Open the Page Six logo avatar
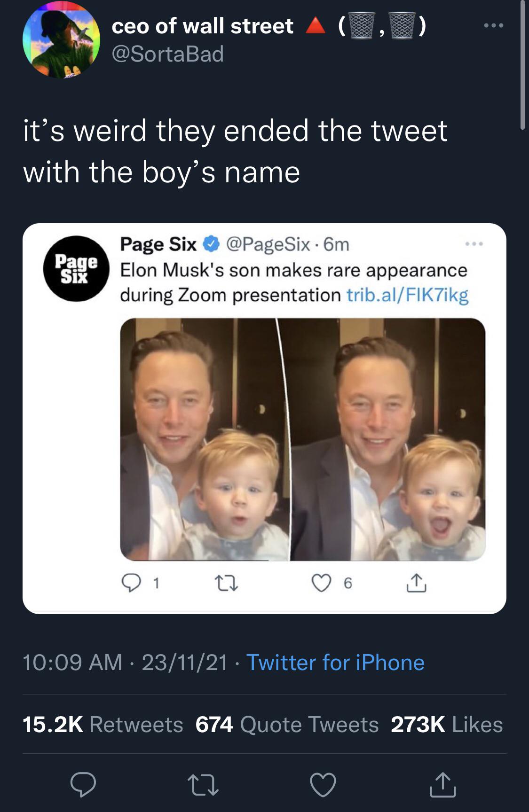Screen dimensions: 529x812 76,268
